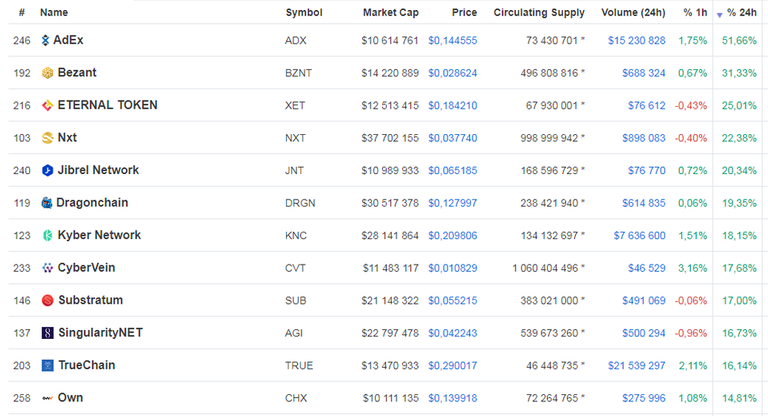Open TrueChain volume link $21 539 297
768x416 pixels.
(637, 366)
